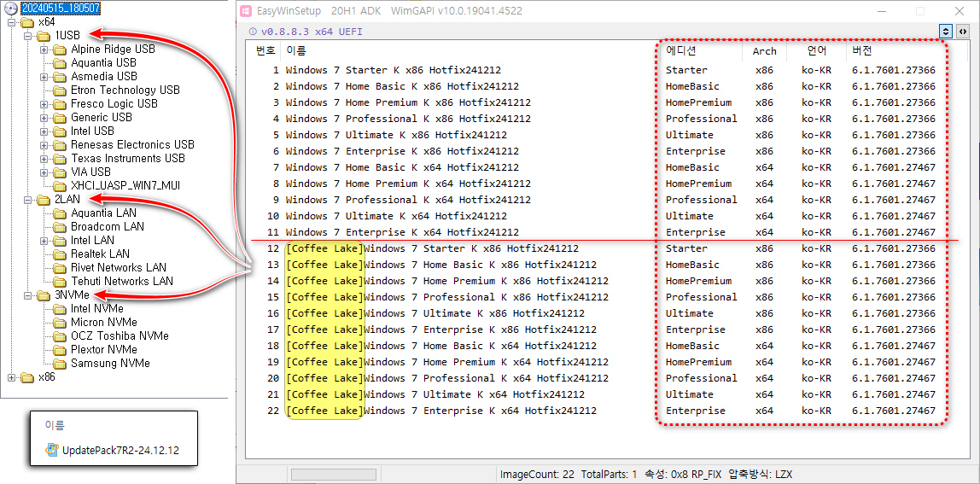This screenshot has width=980, height=484.
Task: Click the XHCI_UASP_WIN7_MUI folder icon
Action: [60, 186]
